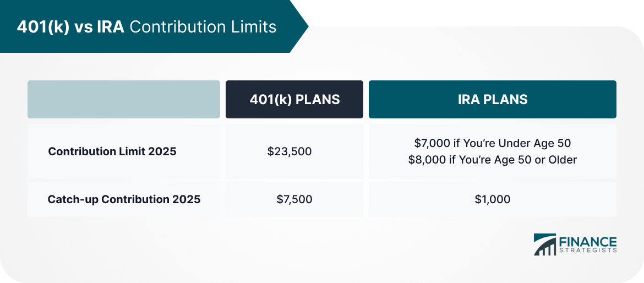This screenshot has height=283, width=644.
Task: Click the Finance Strategists bar chart logo icon
Action: (x=544, y=244)
